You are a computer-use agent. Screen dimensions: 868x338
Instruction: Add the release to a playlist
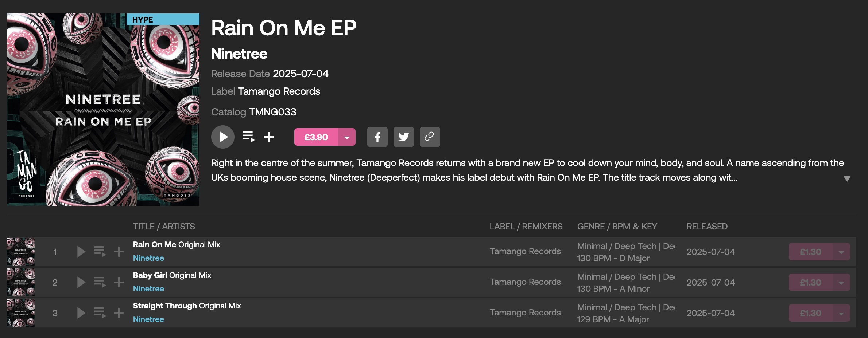tap(269, 137)
